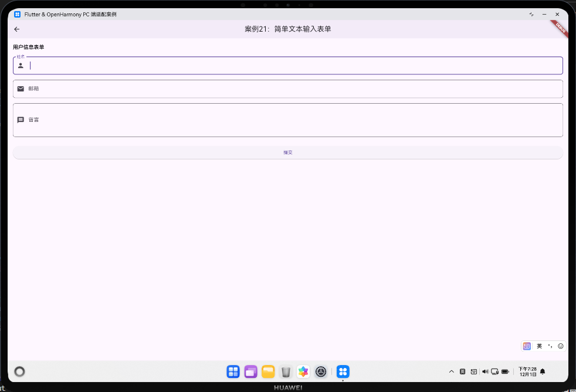
Task: Open the app launcher grid in the dock
Action: click(x=233, y=371)
